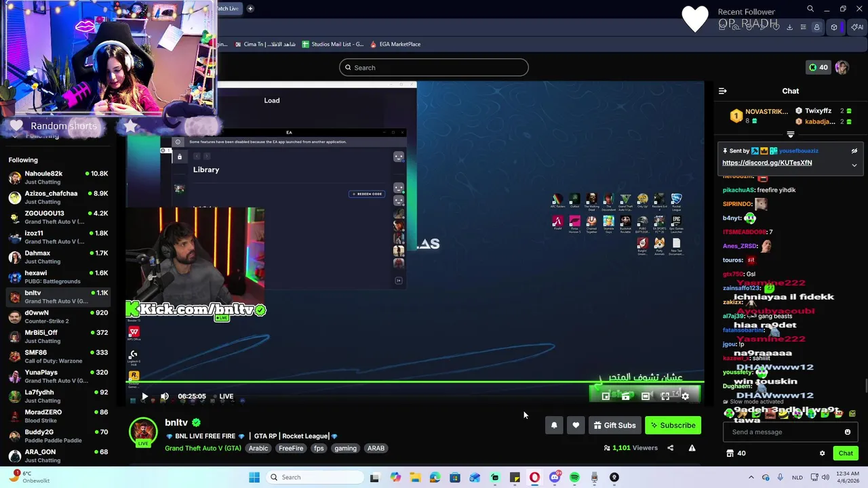
Task: Open chat settings gear icon
Action: click(x=822, y=453)
